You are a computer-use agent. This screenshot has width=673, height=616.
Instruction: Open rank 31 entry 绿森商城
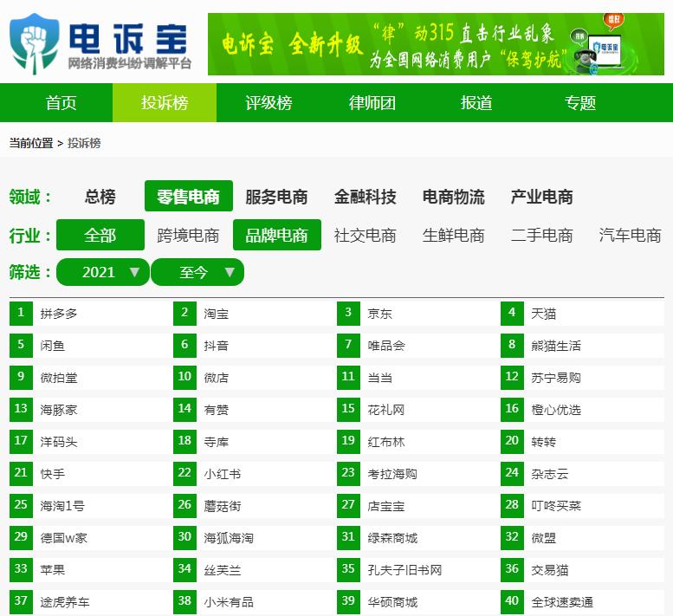392,538
